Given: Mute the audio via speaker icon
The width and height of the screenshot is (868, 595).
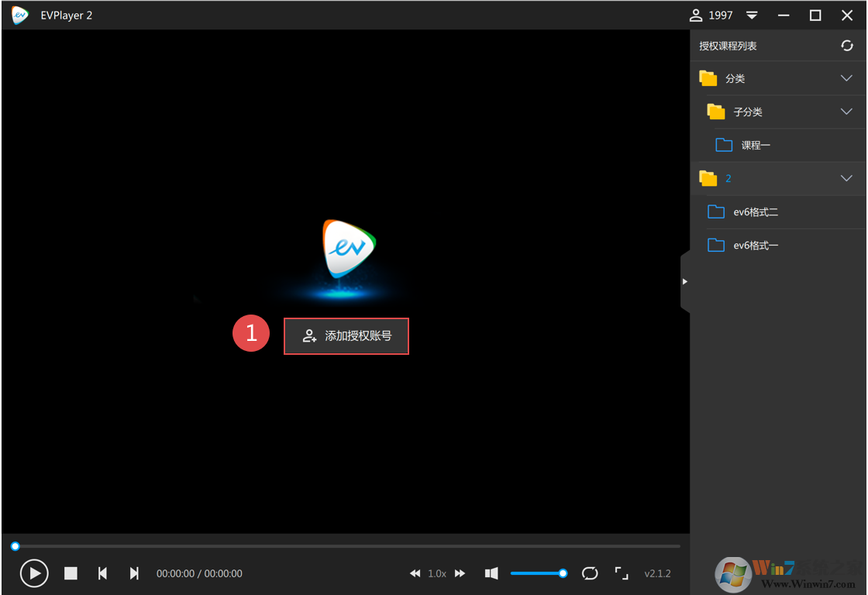Looking at the screenshot, I should [x=491, y=573].
